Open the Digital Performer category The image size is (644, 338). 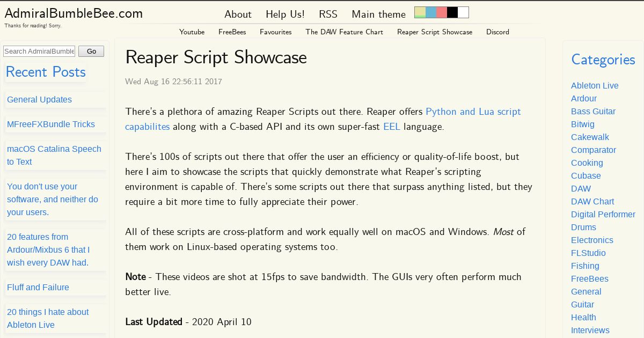603,215
